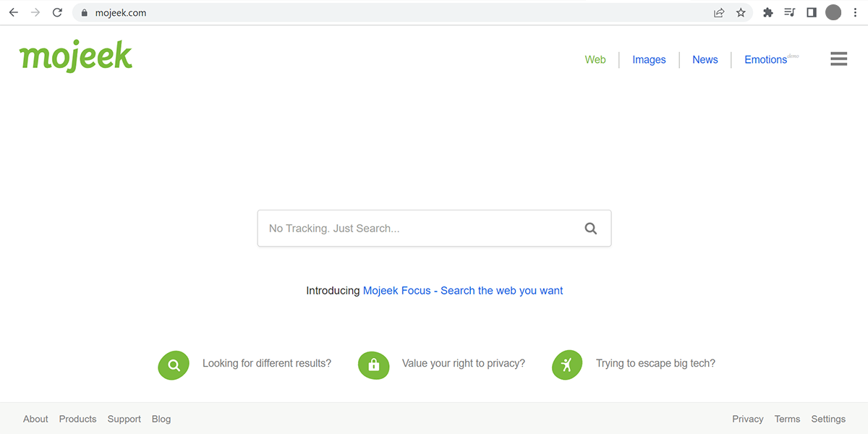Click the green magnifier circle icon

click(x=174, y=365)
